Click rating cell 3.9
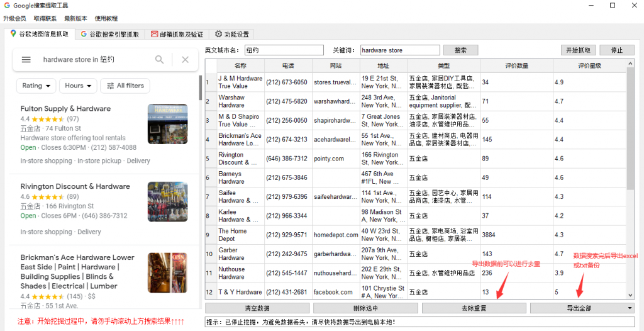This screenshot has width=644, height=331. point(590,274)
